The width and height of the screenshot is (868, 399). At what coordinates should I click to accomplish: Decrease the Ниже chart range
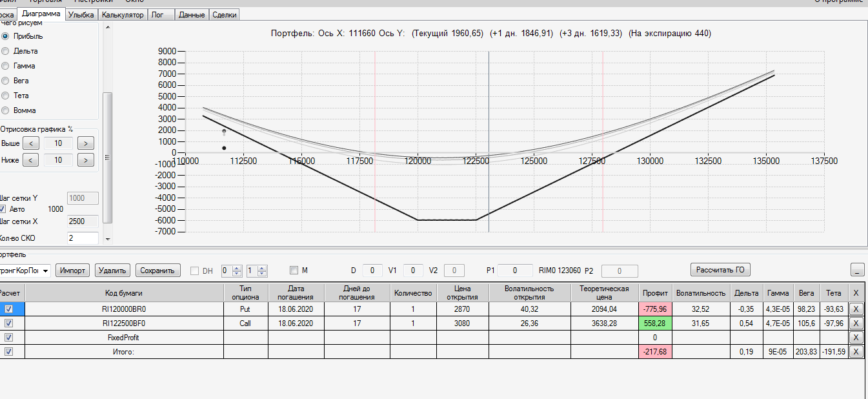pos(31,159)
